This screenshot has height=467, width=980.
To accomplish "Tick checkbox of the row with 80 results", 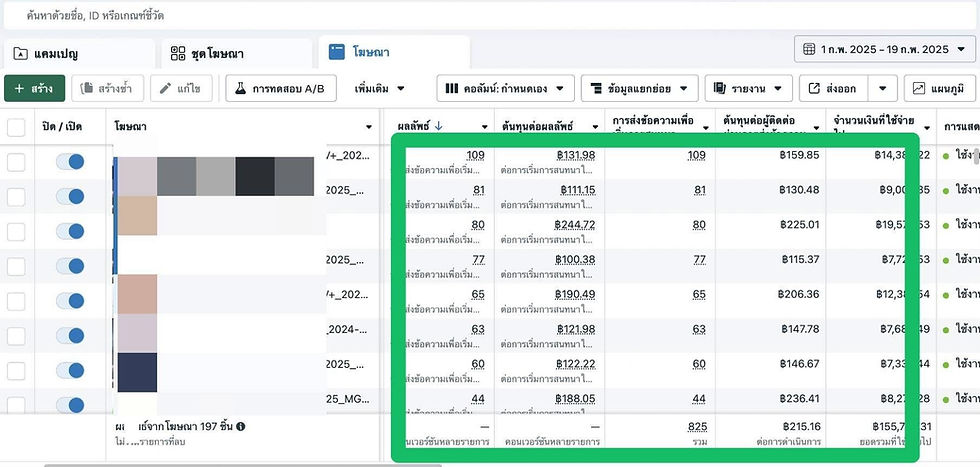I will (16, 232).
